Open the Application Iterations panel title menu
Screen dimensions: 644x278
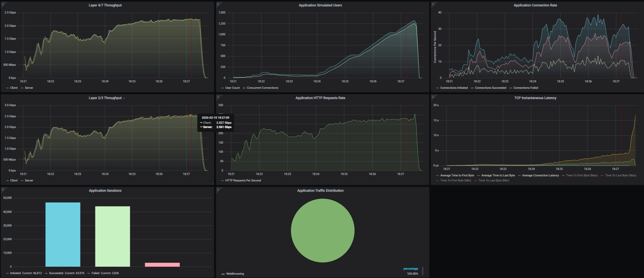pyautogui.click(x=105, y=191)
